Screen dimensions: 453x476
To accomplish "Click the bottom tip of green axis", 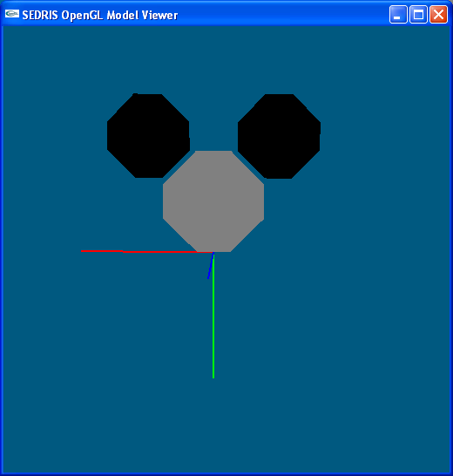I will [213, 377].
